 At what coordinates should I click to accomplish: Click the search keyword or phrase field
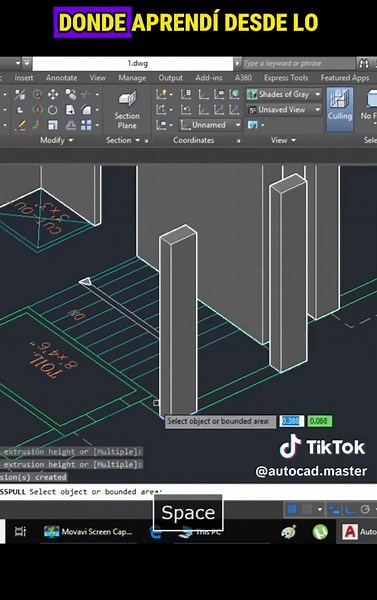(x=299, y=64)
